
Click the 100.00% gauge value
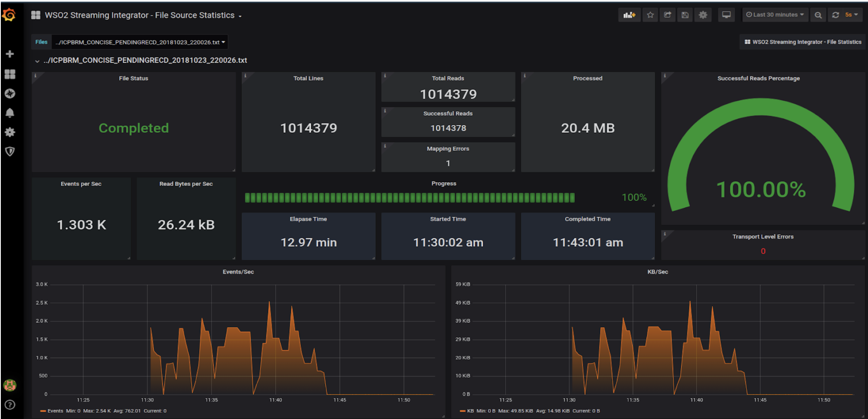pos(761,190)
